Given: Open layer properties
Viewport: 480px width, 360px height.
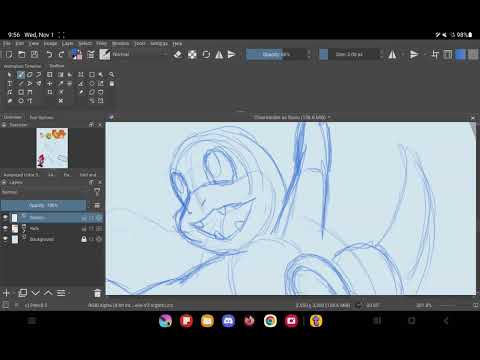Looking at the screenshot, I should pyautogui.click(x=61, y=293).
